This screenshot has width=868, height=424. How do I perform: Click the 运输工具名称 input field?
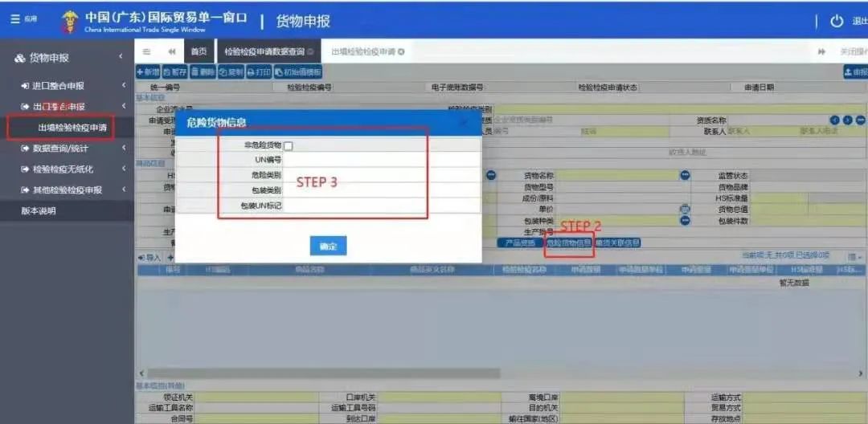pyautogui.click(x=256, y=408)
